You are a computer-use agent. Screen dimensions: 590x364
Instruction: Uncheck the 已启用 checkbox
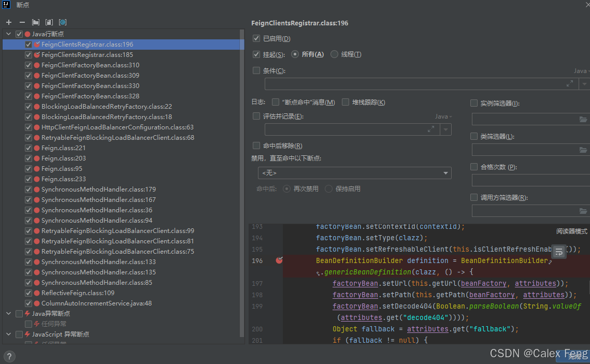[256, 38]
